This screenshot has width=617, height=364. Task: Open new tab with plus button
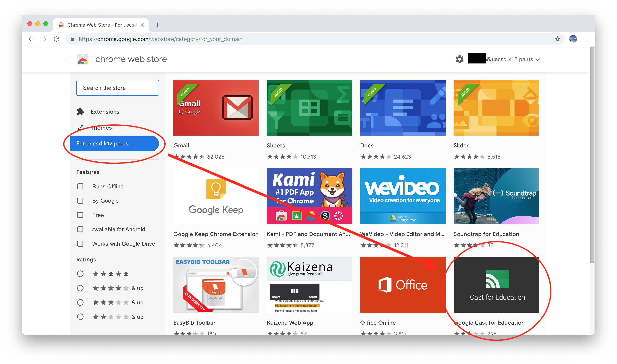157,25
